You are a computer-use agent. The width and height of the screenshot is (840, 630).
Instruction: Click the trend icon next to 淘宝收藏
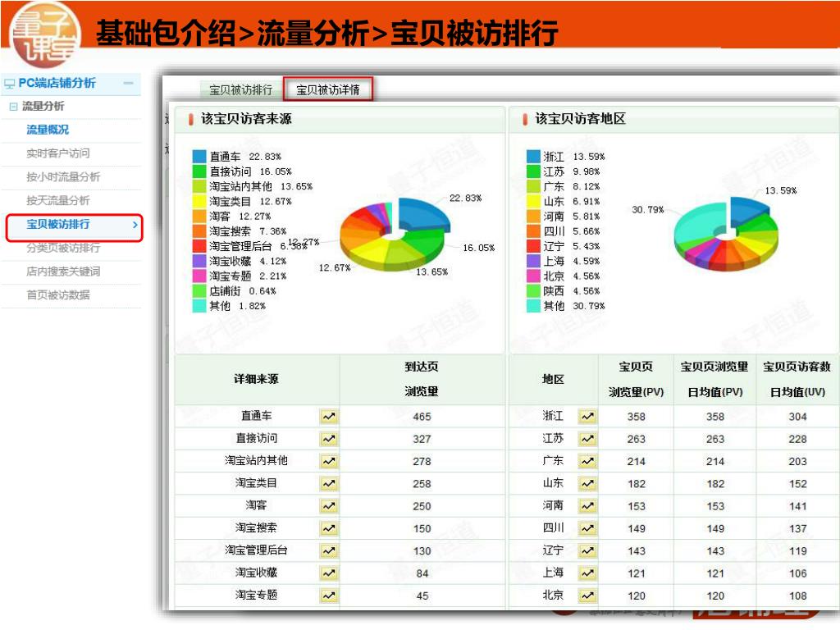point(329,573)
